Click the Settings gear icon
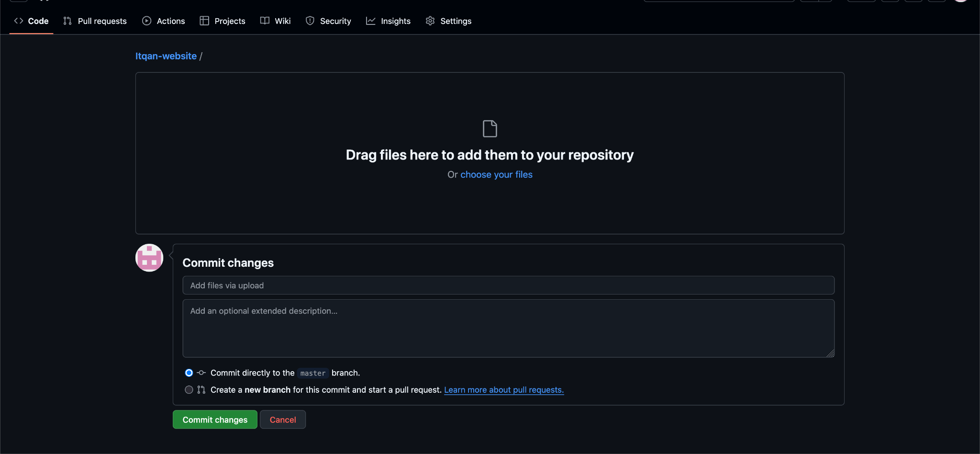 (x=430, y=21)
